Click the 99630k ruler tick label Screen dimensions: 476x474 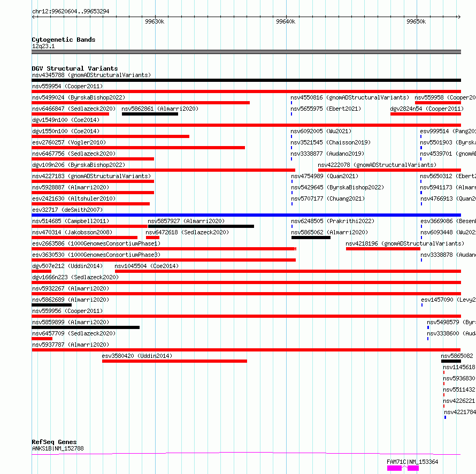(x=155, y=21)
